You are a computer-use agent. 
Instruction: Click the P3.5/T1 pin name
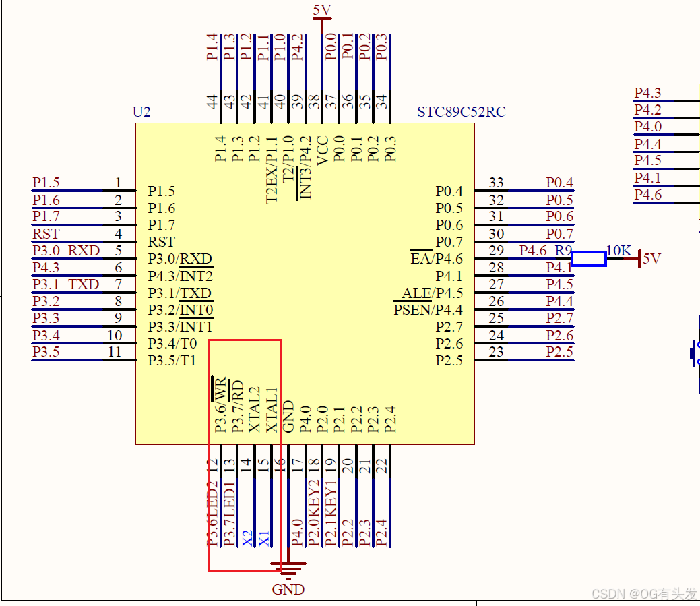point(172,361)
